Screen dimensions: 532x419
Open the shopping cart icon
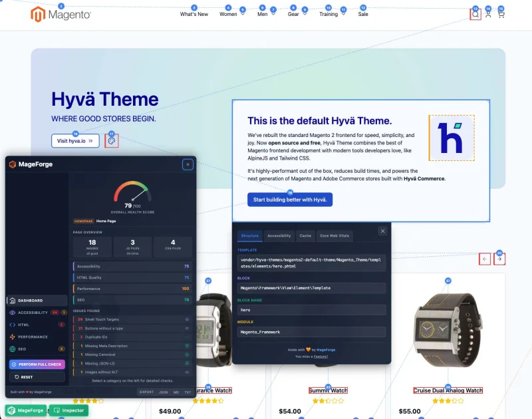pyautogui.click(x=501, y=14)
